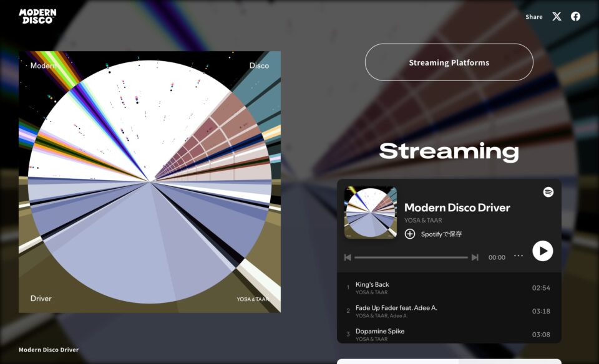Open the Modern Disco Driver album title link
The width and height of the screenshot is (599, 364).
point(457,208)
